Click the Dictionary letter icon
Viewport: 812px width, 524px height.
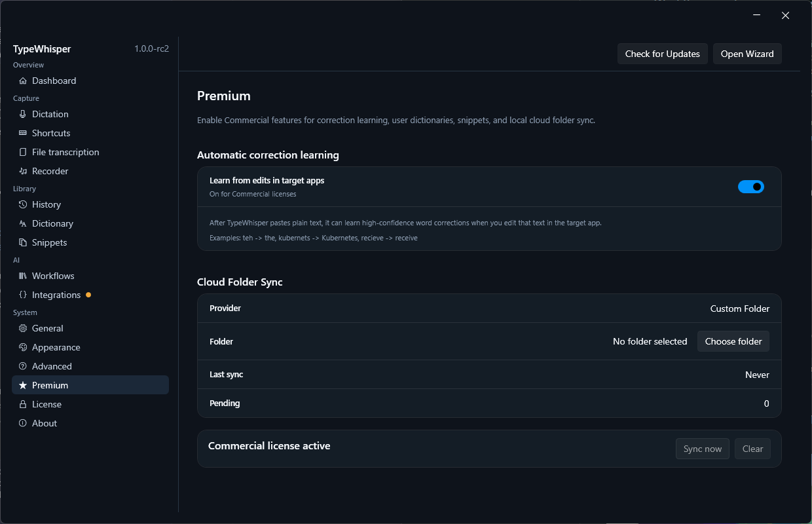click(x=23, y=223)
